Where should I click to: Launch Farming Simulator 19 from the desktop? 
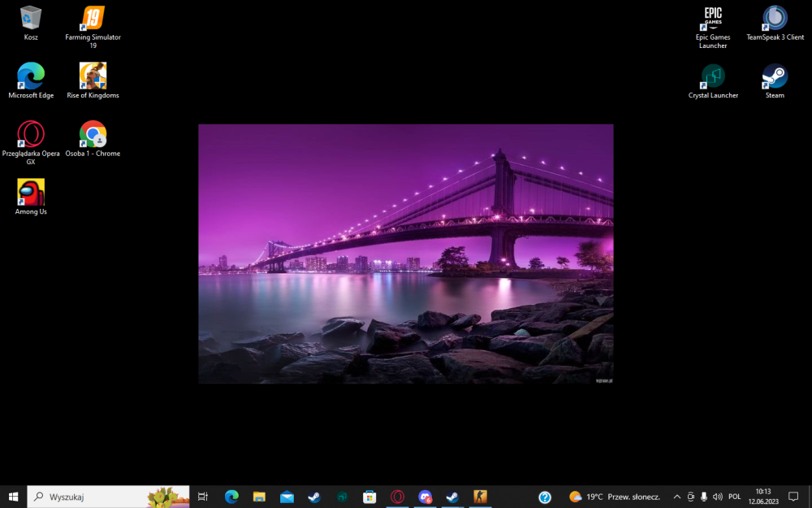click(93, 27)
